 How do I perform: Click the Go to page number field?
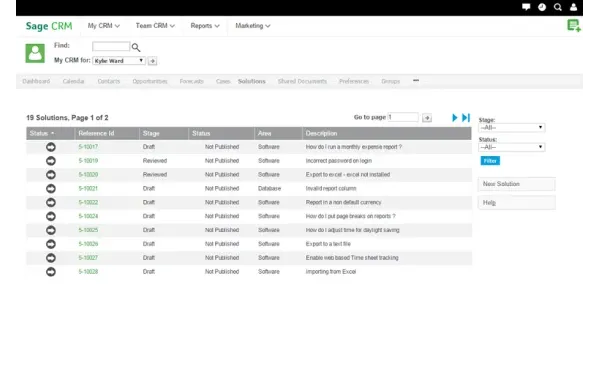(x=403, y=117)
